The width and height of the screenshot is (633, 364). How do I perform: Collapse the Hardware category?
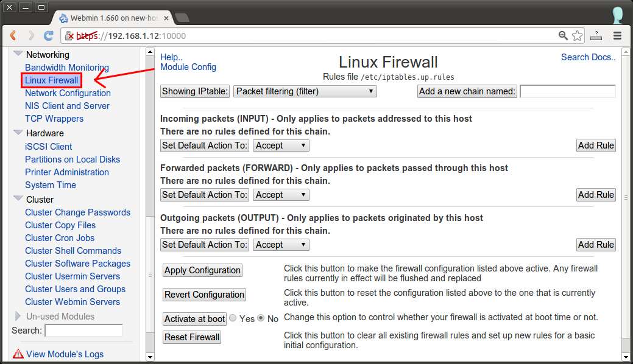[x=18, y=132]
